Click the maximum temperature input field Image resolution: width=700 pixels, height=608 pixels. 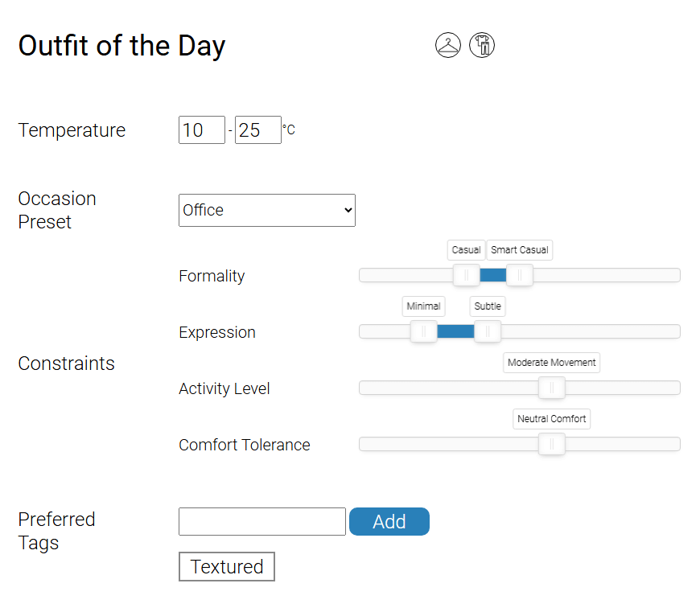[x=257, y=129]
